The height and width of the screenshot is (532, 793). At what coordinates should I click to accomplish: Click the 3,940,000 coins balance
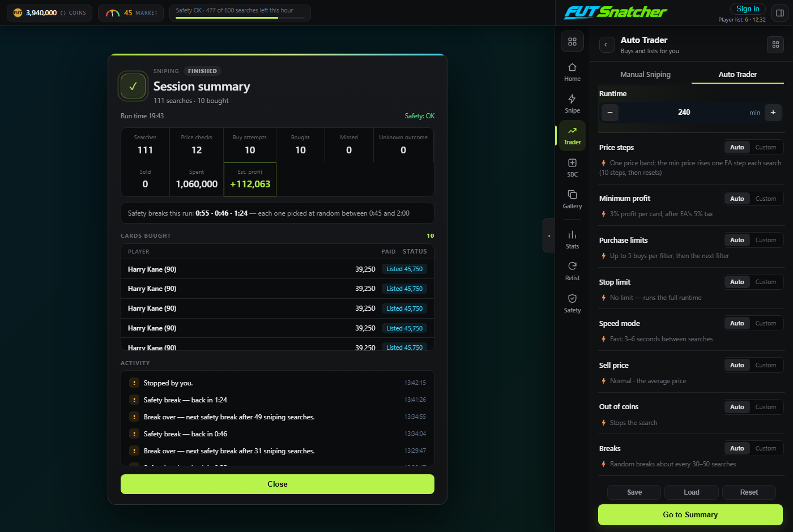[x=41, y=12]
